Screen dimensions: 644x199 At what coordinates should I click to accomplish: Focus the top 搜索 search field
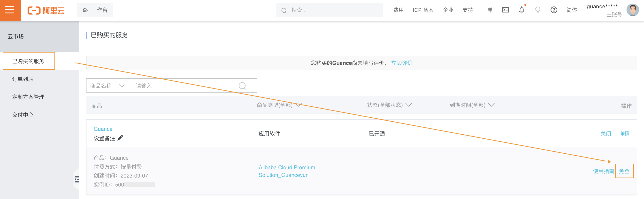pos(329,10)
